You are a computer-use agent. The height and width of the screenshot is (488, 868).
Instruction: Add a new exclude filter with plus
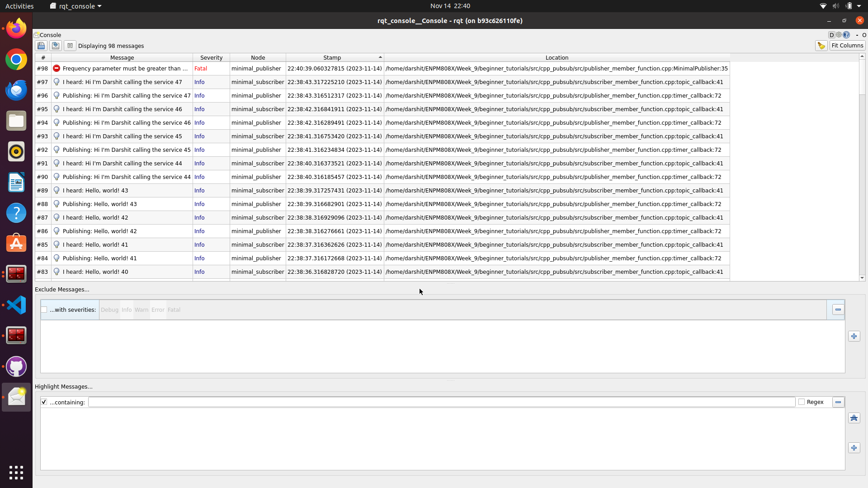[854, 336]
